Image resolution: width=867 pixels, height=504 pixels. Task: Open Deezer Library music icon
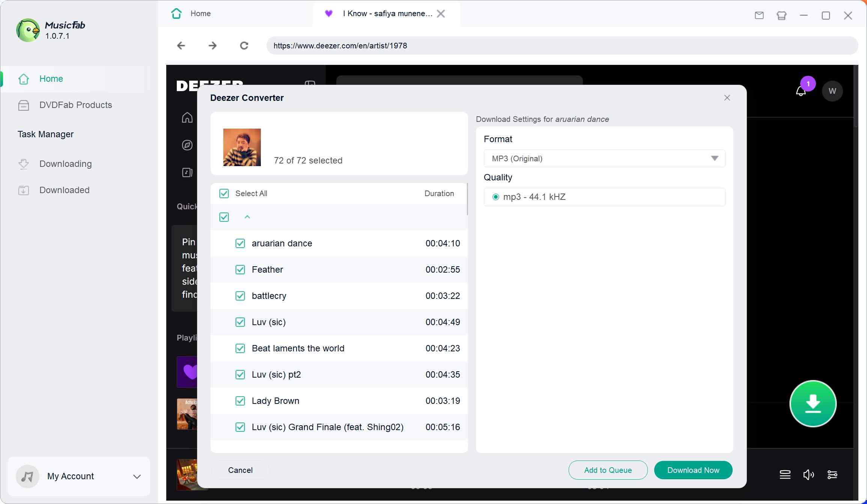[187, 172]
